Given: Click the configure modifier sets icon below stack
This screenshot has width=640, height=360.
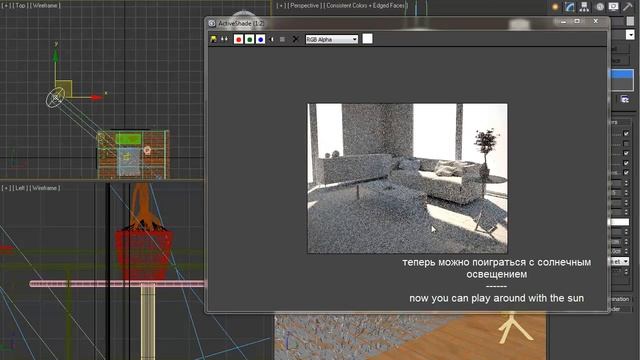Looking at the screenshot, I should point(625,99).
